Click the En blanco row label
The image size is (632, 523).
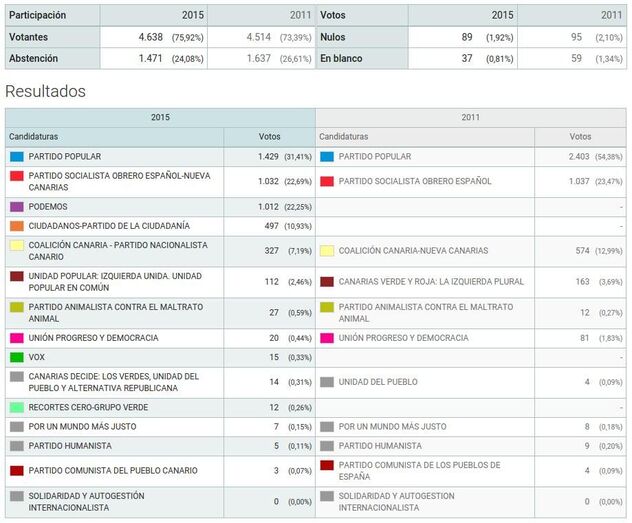click(x=340, y=59)
